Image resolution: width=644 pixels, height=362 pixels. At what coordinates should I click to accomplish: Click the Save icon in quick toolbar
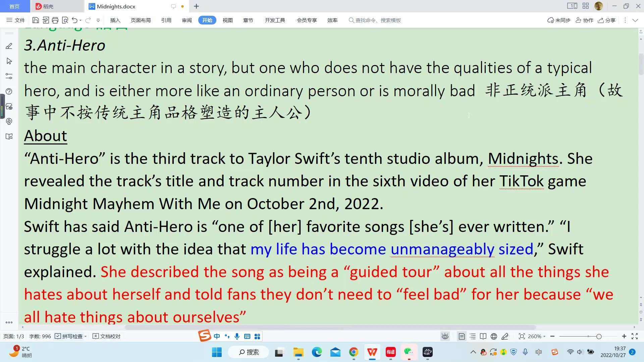coord(36,20)
